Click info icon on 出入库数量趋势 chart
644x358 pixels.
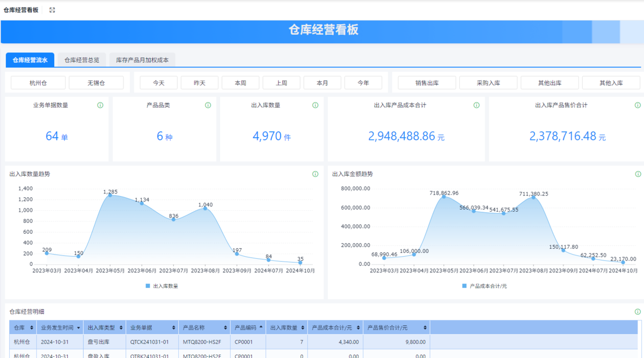[316, 174]
